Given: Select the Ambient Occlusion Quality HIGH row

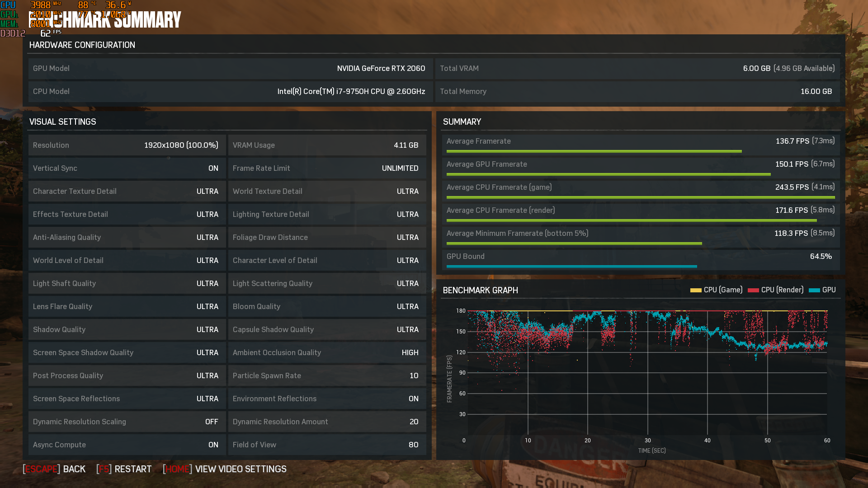Looking at the screenshot, I should point(327,352).
